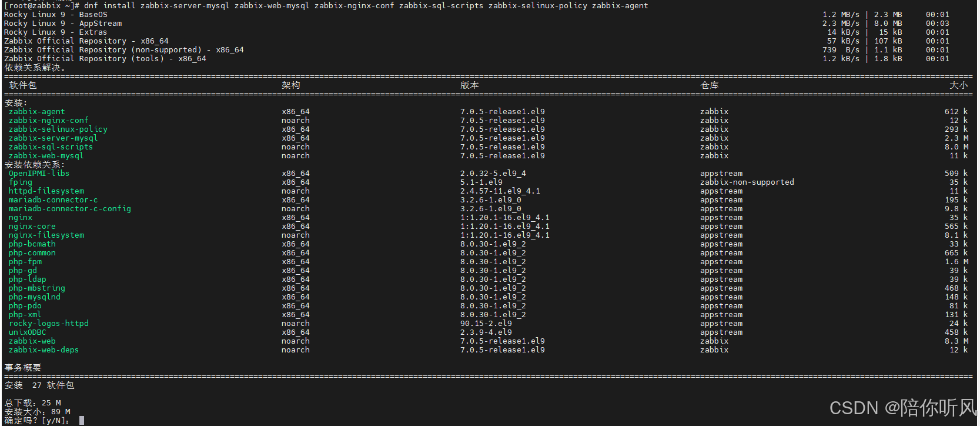
Task: Click the php-mbstring package name
Action: (36, 288)
